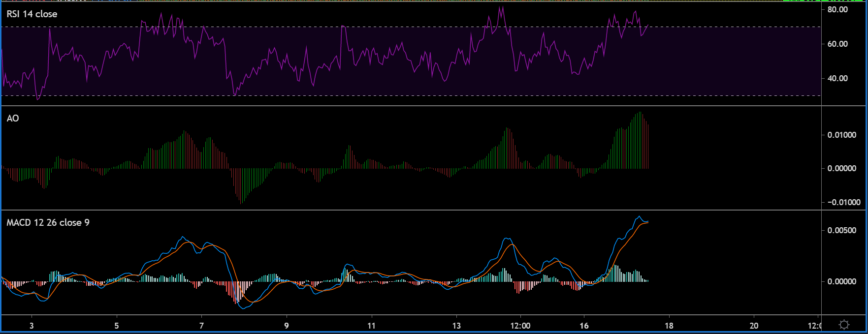This screenshot has height=334, width=868.
Task: Click date 20 on the time axis
Action: tap(754, 326)
